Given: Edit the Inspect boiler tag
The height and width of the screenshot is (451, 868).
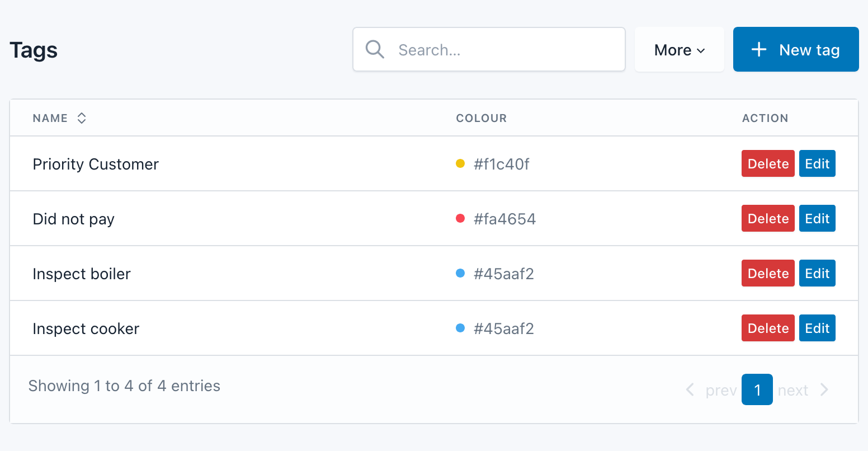Looking at the screenshot, I should pos(817,273).
